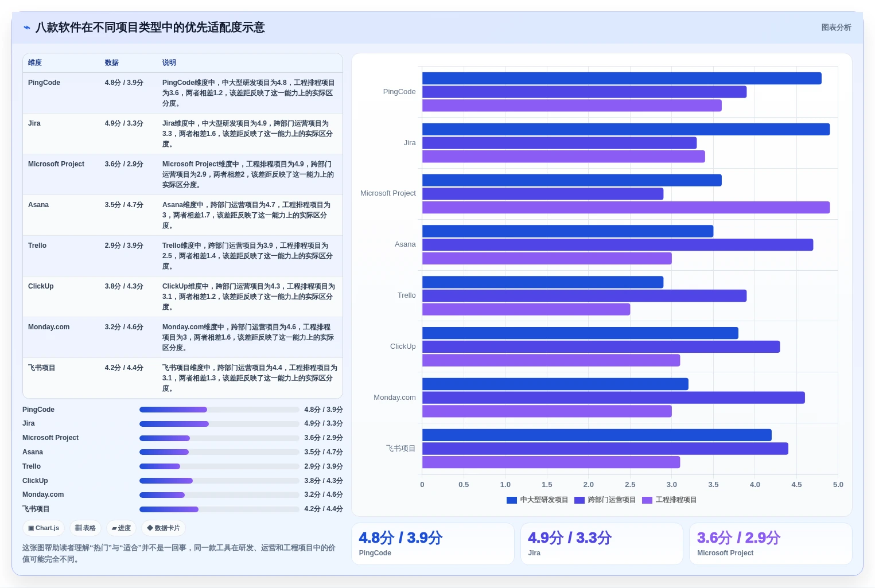Select the 数据卡片 tag chip
Viewport: 875px width, 588px height.
(164, 528)
